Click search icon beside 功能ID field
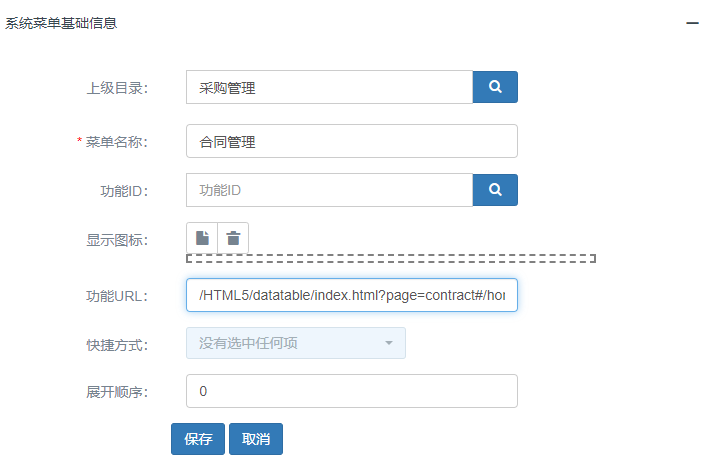Image resolution: width=710 pixels, height=475 pixels. point(495,190)
